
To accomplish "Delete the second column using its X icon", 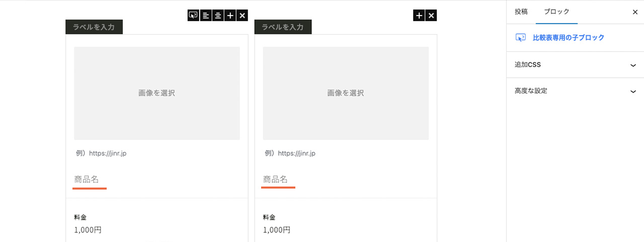I will pos(431,16).
